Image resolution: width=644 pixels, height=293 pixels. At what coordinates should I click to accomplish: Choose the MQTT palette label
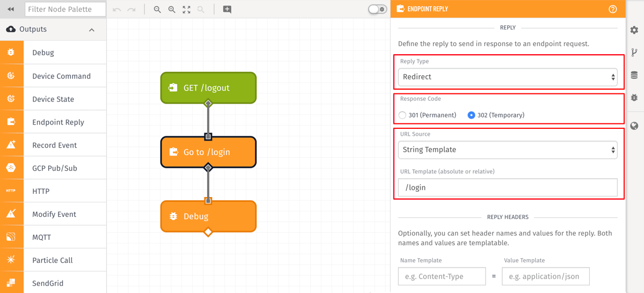click(x=42, y=238)
